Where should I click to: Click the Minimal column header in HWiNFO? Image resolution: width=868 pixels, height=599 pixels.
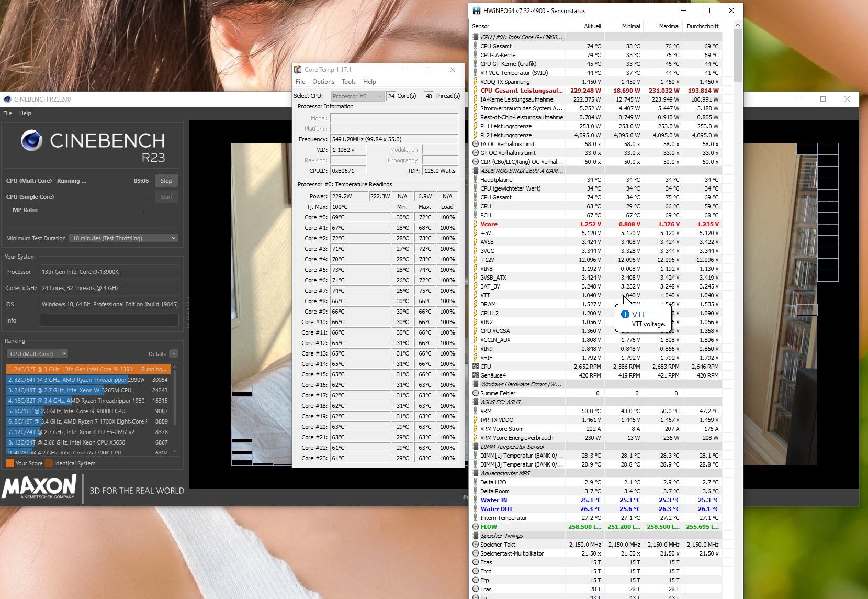(x=624, y=26)
